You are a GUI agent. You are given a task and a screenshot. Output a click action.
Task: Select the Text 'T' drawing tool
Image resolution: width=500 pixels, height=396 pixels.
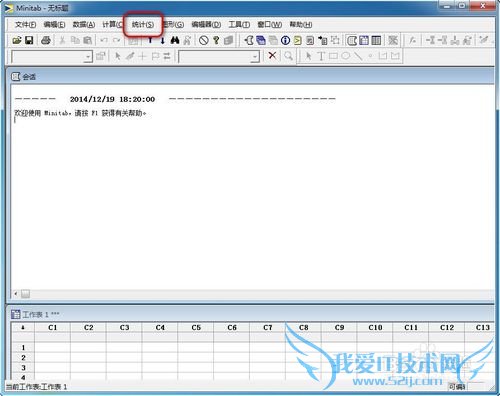coord(321,56)
